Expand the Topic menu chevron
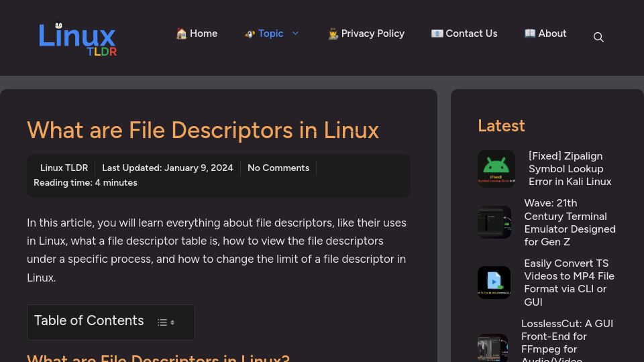Screen dimensions: 644x362 295,34
